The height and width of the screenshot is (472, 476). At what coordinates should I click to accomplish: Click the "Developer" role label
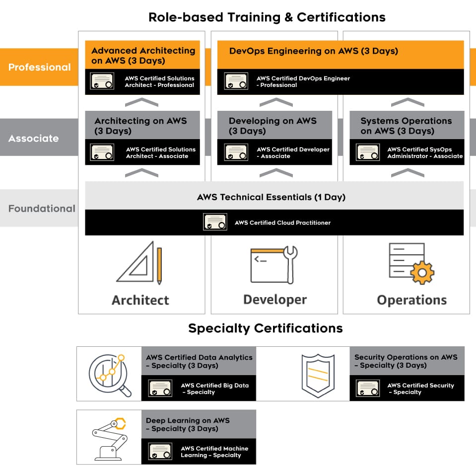(275, 300)
